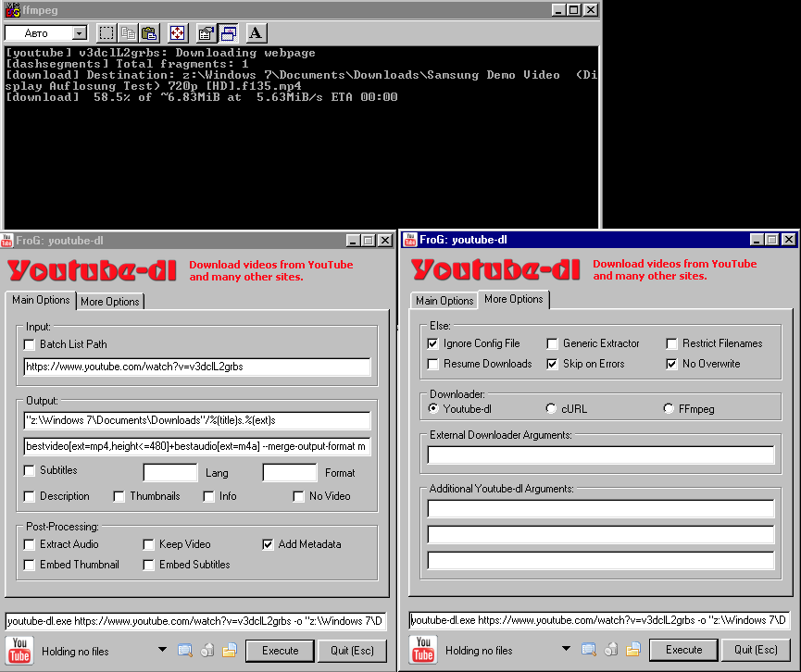
Task: Uncheck Ignore Config File
Action: 432,343
